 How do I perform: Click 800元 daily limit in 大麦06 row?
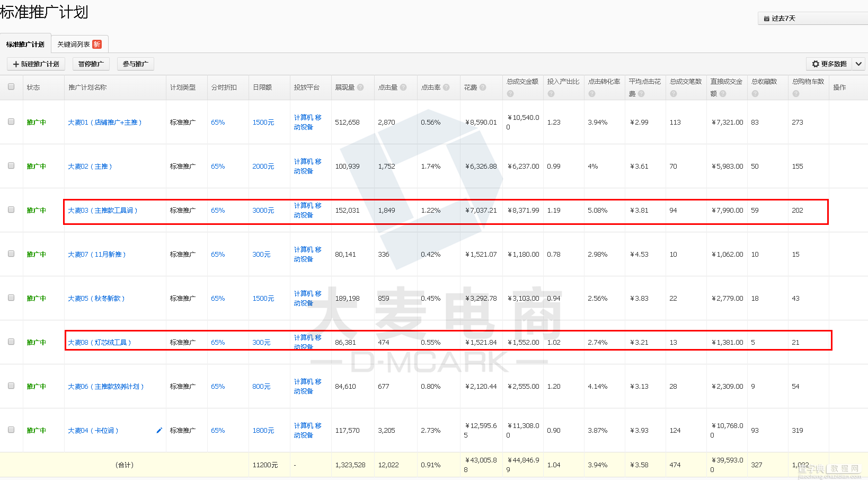point(261,387)
